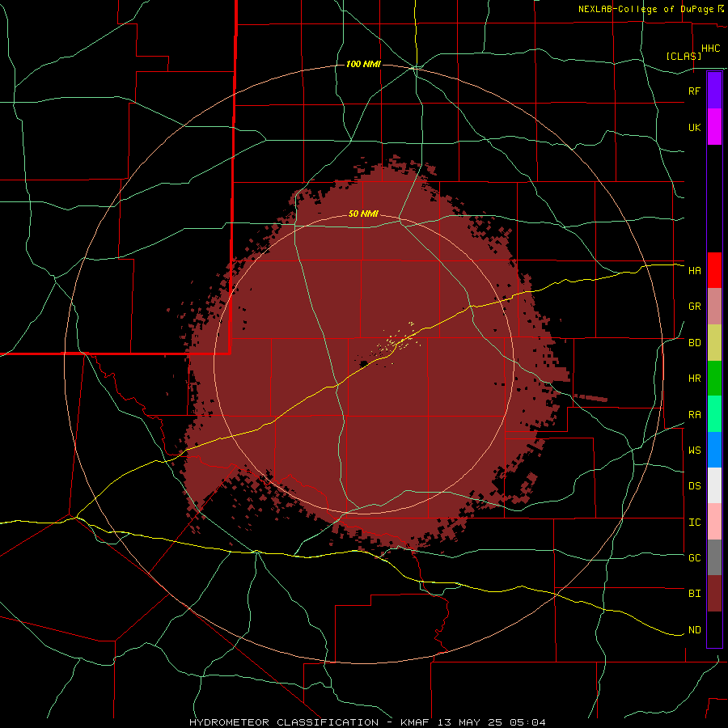
Task: Choose the light green RA swatch
Action: tap(714, 414)
